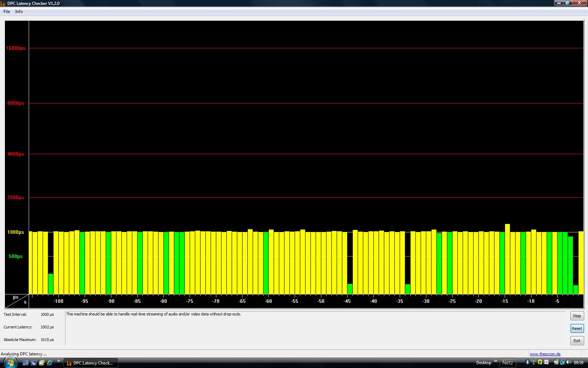Click the volume speaker tray icon
588x368 pixels.
click(x=569, y=362)
